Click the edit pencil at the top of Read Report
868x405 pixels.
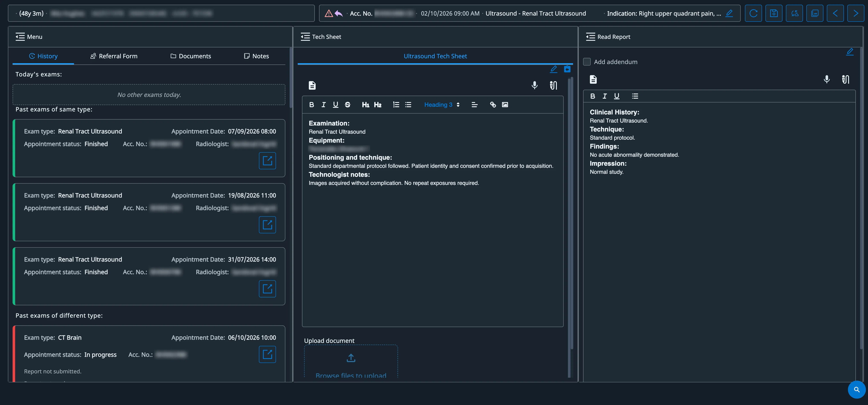coord(850,52)
